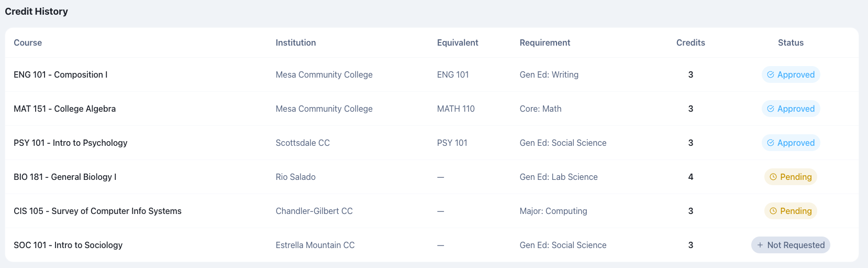
Task: Select MAT 151 - College Algebra course
Action: [x=65, y=109]
